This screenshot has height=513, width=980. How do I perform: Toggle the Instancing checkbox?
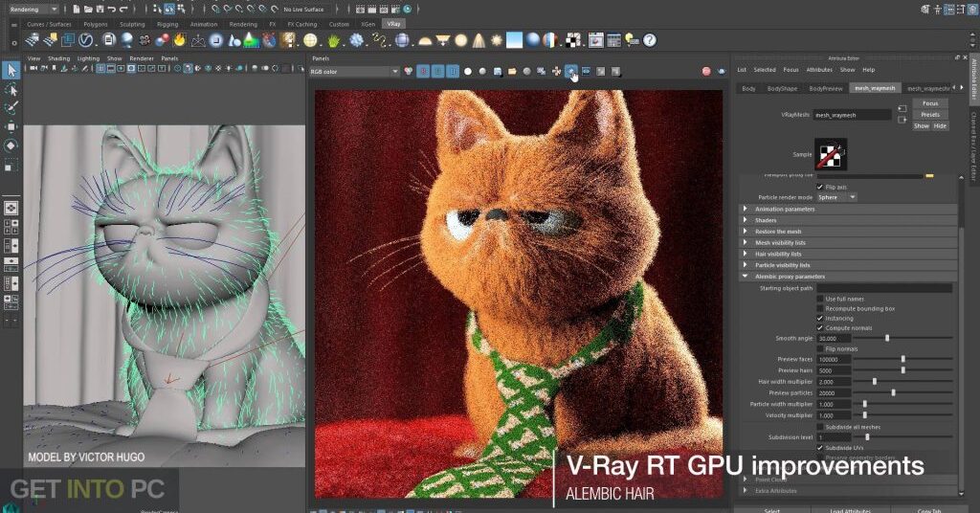coord(820,318)
